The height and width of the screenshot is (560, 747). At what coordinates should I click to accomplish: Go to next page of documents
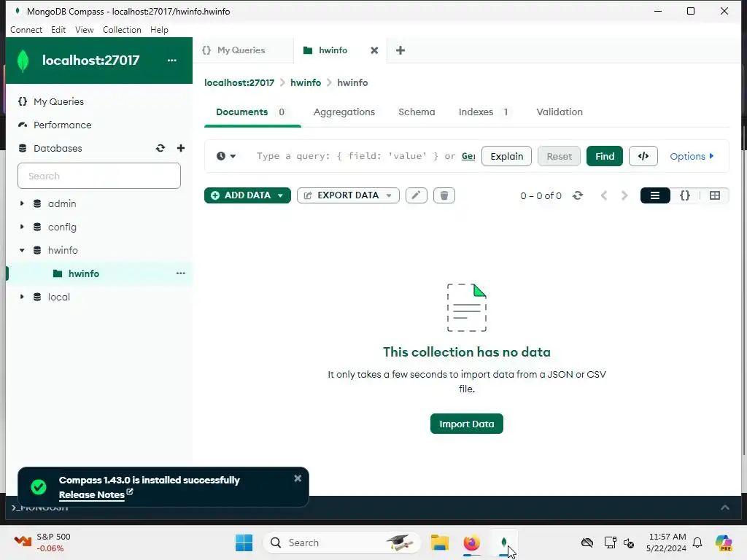coord(624,195)
